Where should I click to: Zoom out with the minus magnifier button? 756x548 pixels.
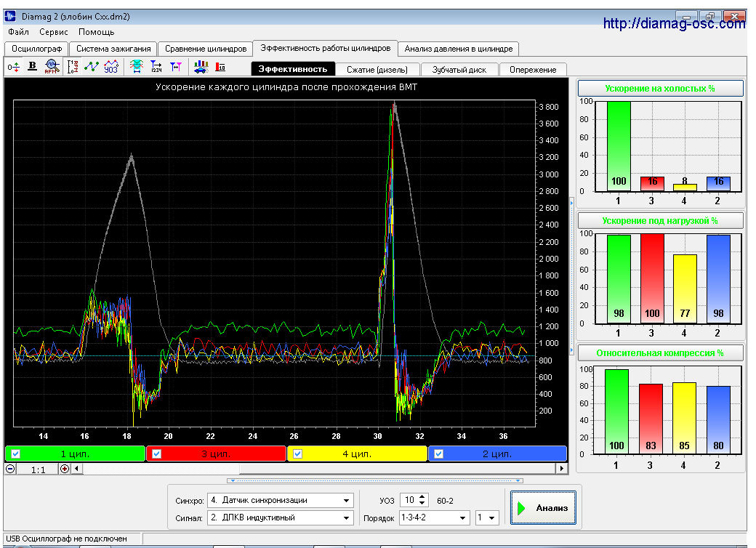10,469
